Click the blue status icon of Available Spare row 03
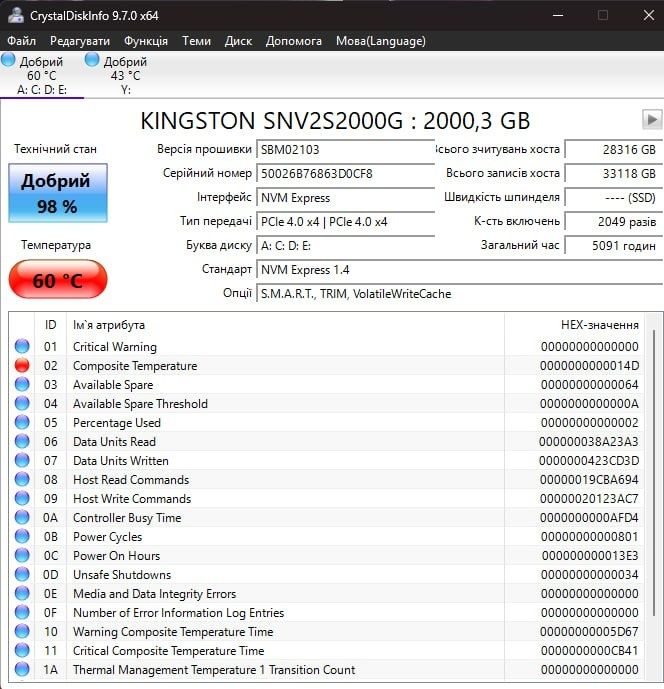664x689 pixels. pyautogui.click(x=22, y=384)
